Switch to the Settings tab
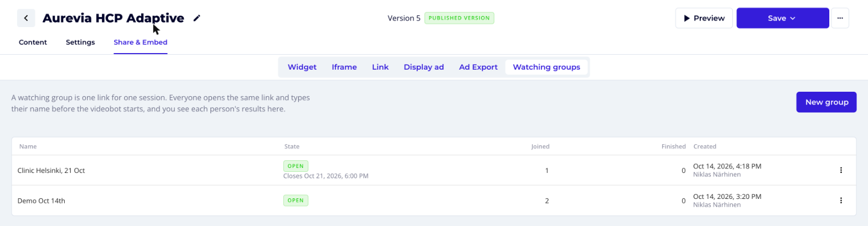 coord(80,42)
